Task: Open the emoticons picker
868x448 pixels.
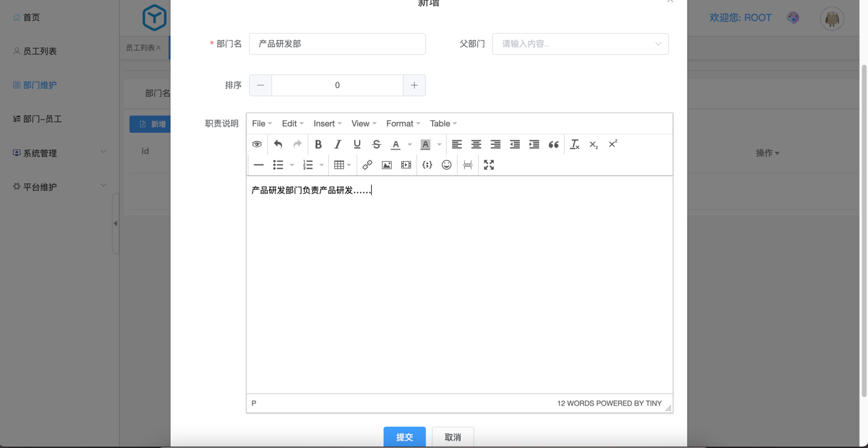Action: (x=446, y=165)
